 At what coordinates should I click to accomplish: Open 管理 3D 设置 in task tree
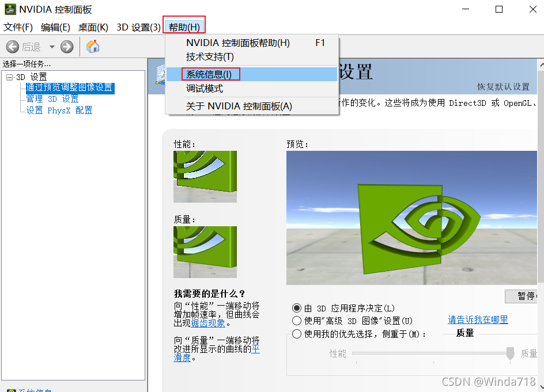click(52, 99)
